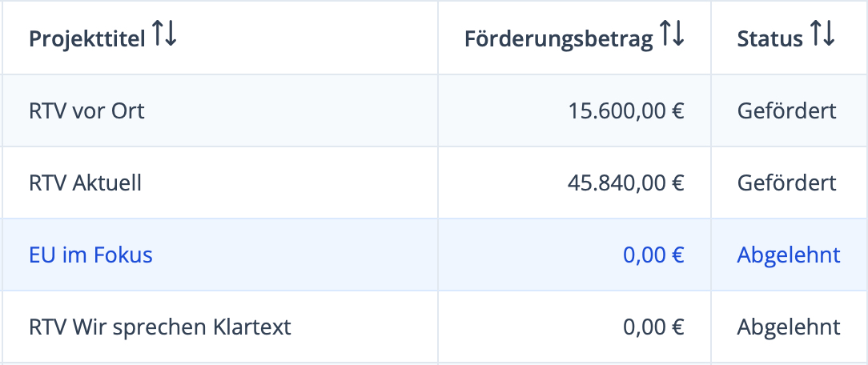Open the EU im Fokus project link
Viewport: 868px width, 365px height.
point(90,255)
